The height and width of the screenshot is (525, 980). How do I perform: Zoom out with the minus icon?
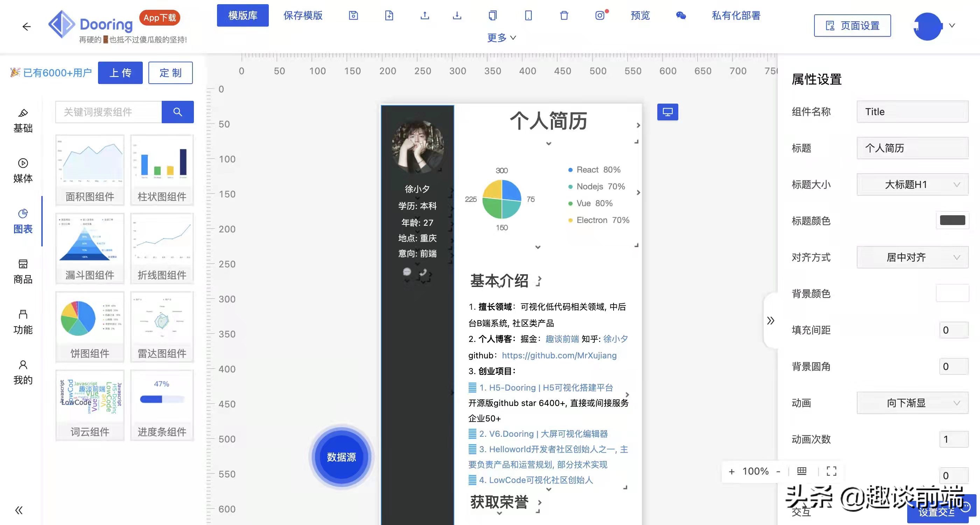pyautogui.click(x=778, y=471)
